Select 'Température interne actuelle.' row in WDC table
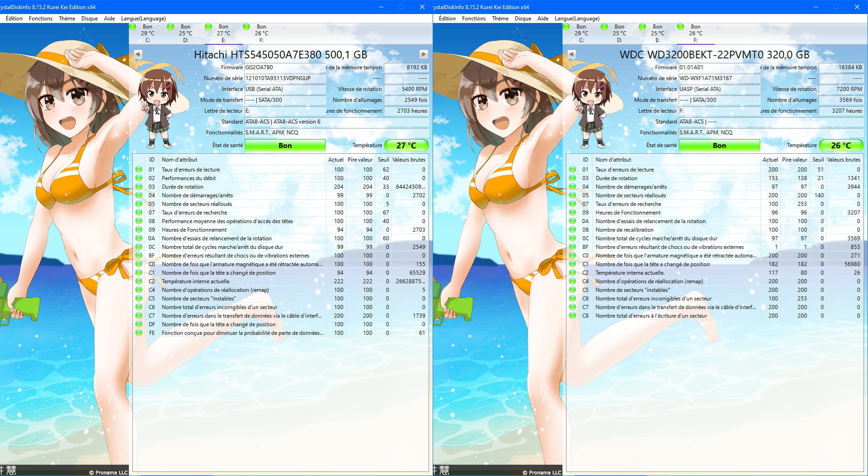Image resolution: width=868 pixels, height=476 pixels. click(714, 273)
